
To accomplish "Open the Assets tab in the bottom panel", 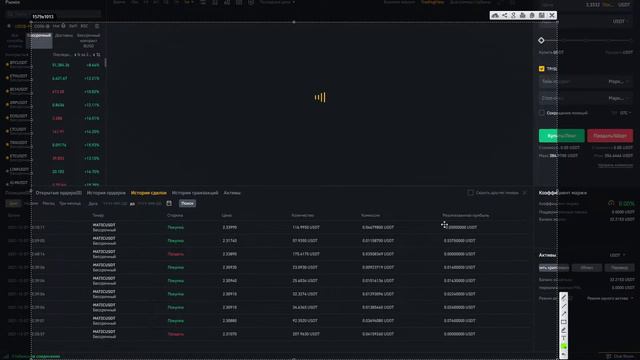I will 232,193.
